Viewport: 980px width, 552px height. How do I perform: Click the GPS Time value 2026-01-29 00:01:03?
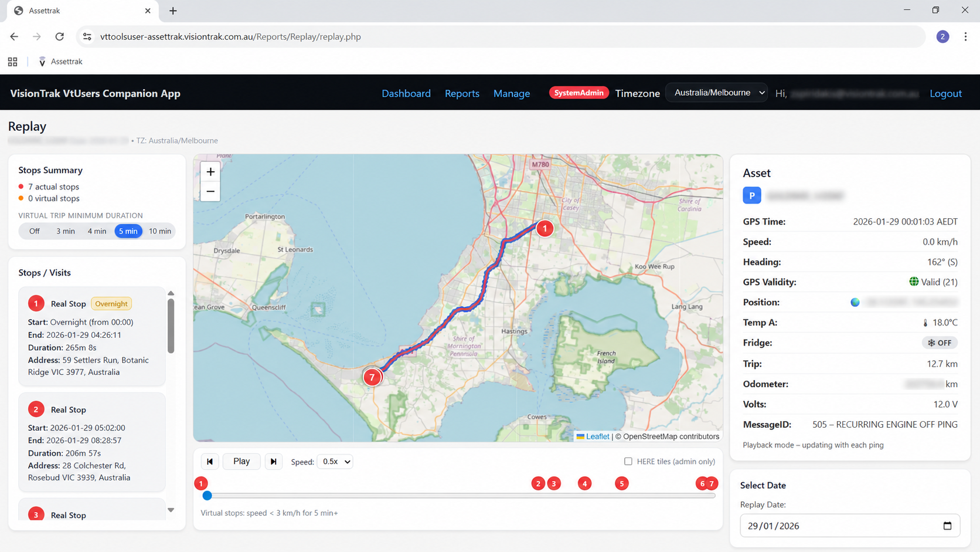click(x=906, y=222)
